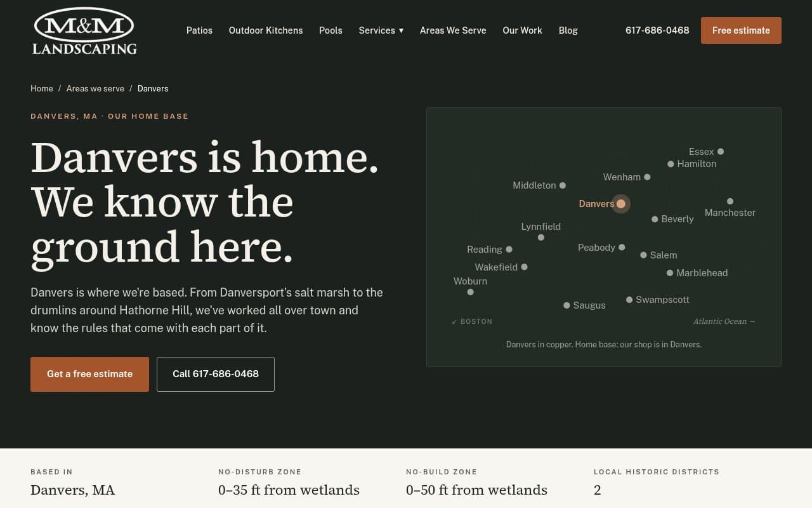Screen dimensions: 812x508
Task: Select the Manchester map dot
Action: point(730,201)
